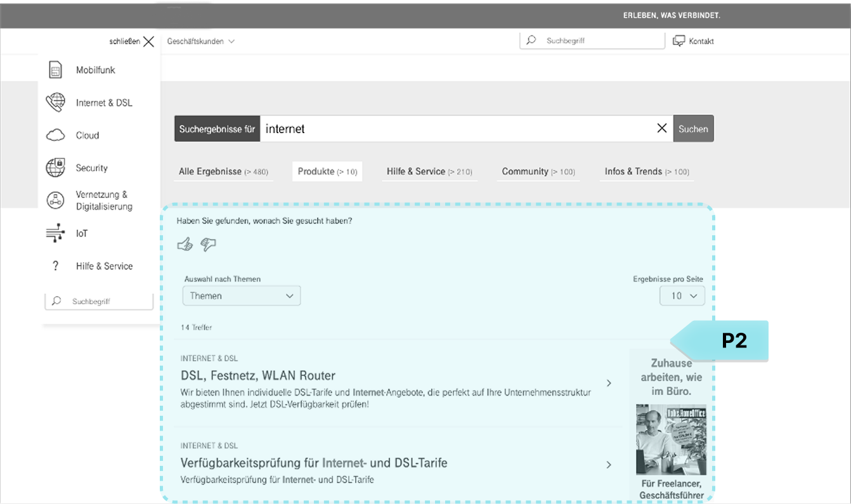Viewport: 851px width, 504px height.
Task: Open the Infos & Trends tab
Action: (647, 172)
